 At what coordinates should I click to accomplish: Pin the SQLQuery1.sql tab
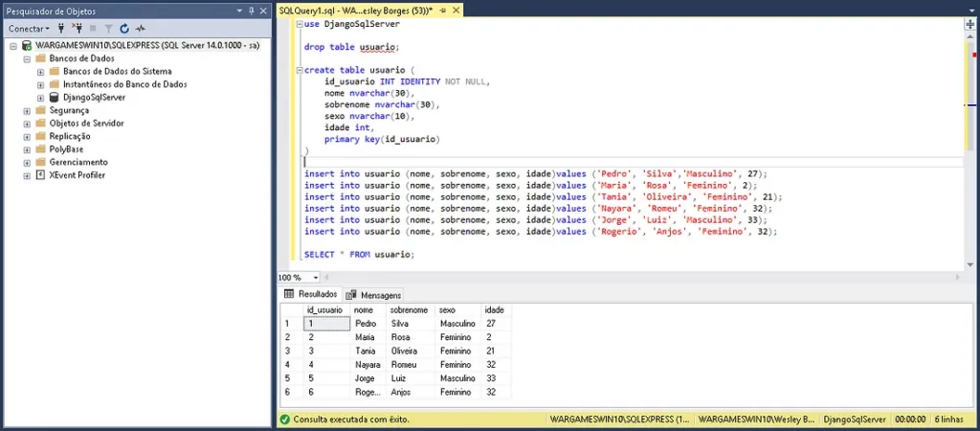(x=442, y=11)
